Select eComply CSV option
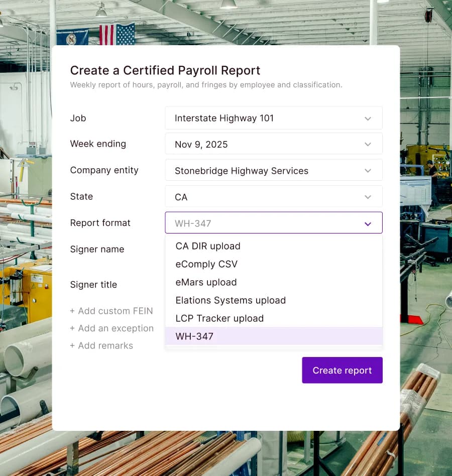This screenshot has height=476, width=452. [274, 264]
